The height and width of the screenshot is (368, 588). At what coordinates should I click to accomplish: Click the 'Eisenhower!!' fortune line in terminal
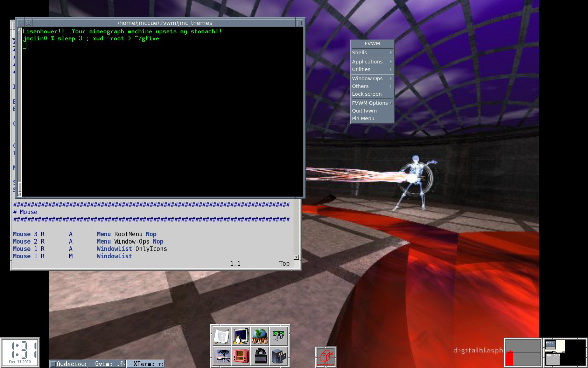pyautogui.click(x=122, y=32)
